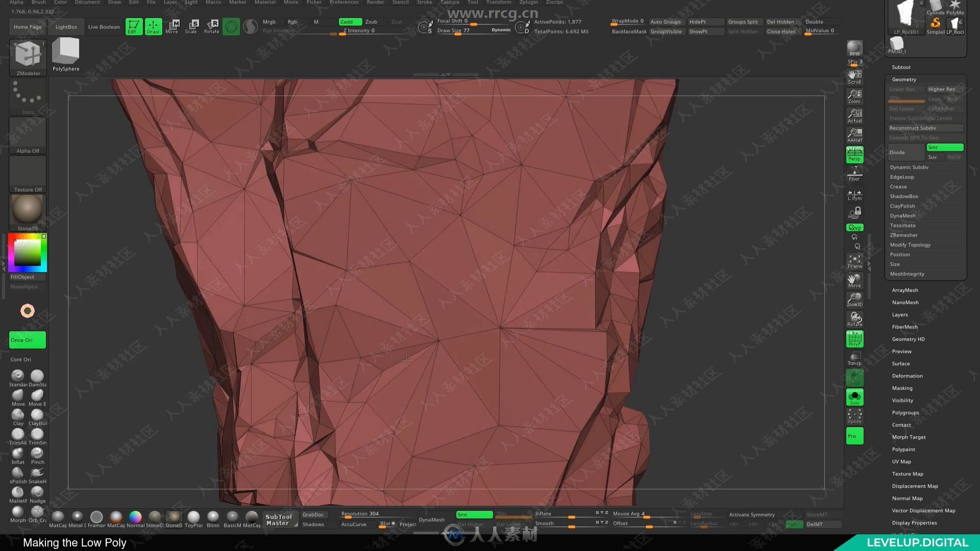
Task: Click Reconstruct Subdiv button
Action: coord(925,128)
